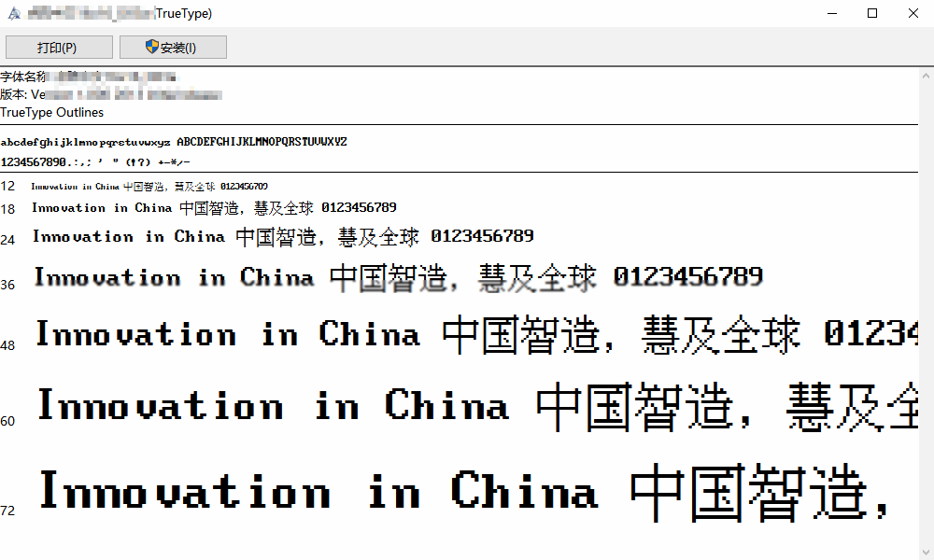Click the 36-point 'Innovation in China' sample
934x560 pixels.
(x=174, y=277)
